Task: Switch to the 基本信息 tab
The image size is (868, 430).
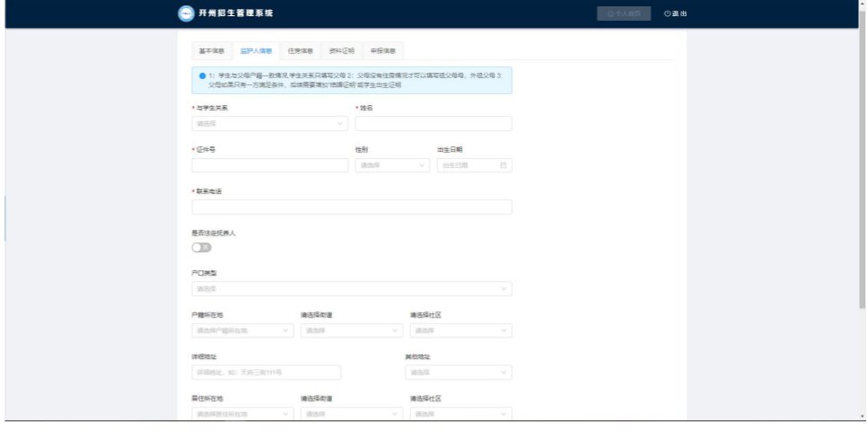Action: pos(211,51)
